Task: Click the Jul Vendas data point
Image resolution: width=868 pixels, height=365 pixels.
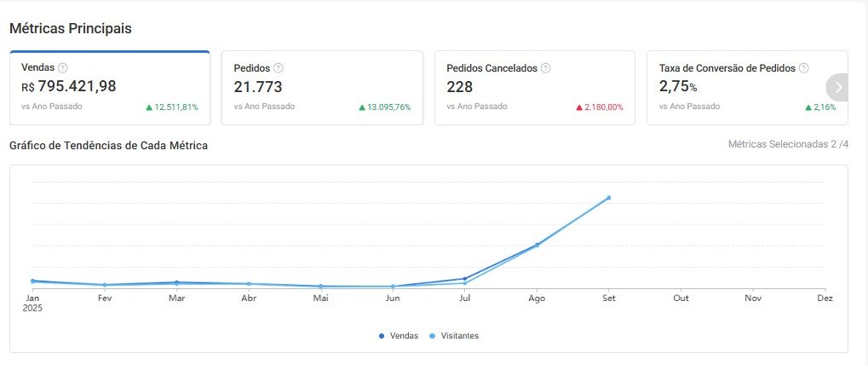Action: 464,278
